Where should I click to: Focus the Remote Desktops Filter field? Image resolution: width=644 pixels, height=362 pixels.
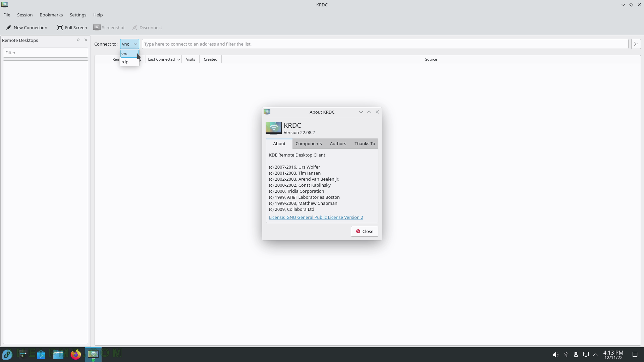coord(46,53)
